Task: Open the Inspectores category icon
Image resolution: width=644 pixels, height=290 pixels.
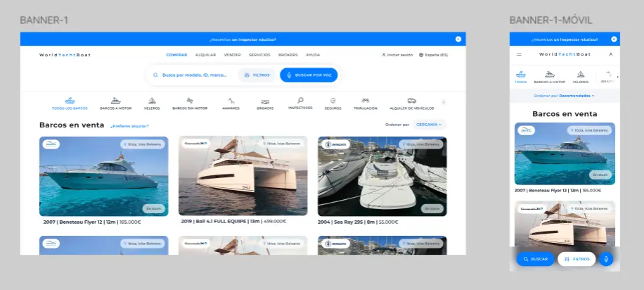Action: (x=300, y=101)
